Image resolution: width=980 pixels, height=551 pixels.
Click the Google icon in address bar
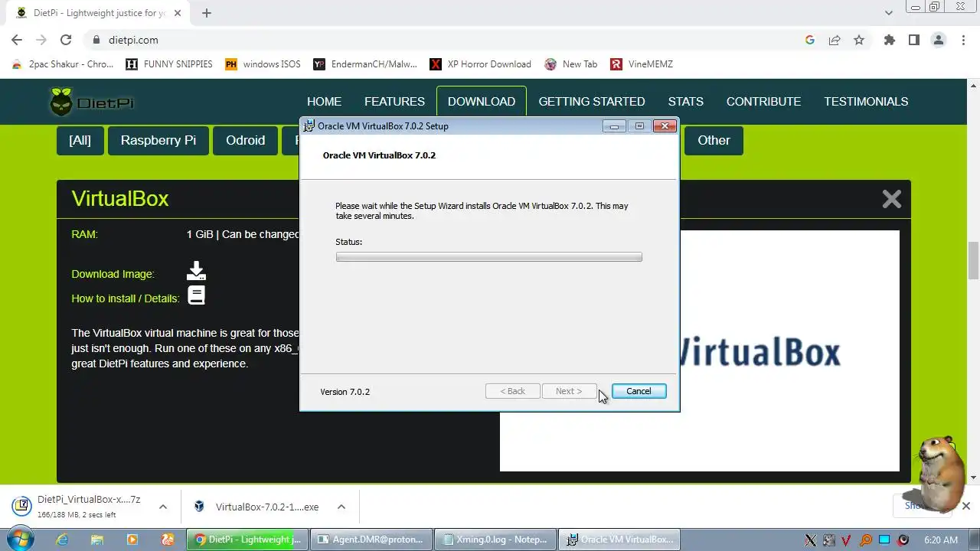tap(810, 40)
